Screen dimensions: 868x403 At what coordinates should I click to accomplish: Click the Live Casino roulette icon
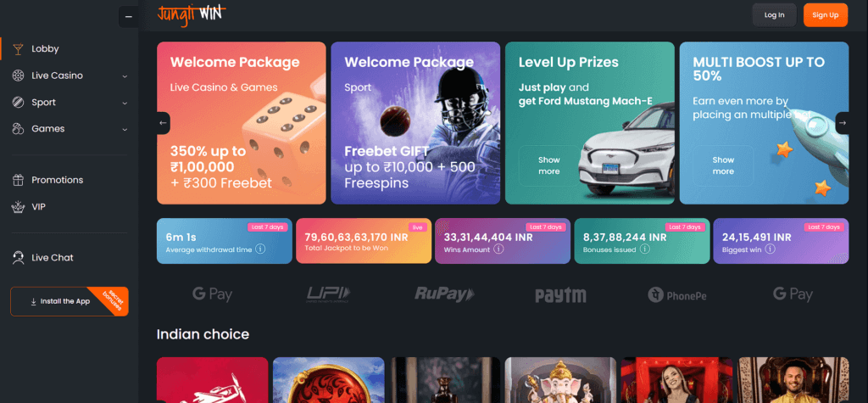coord(19,76)
